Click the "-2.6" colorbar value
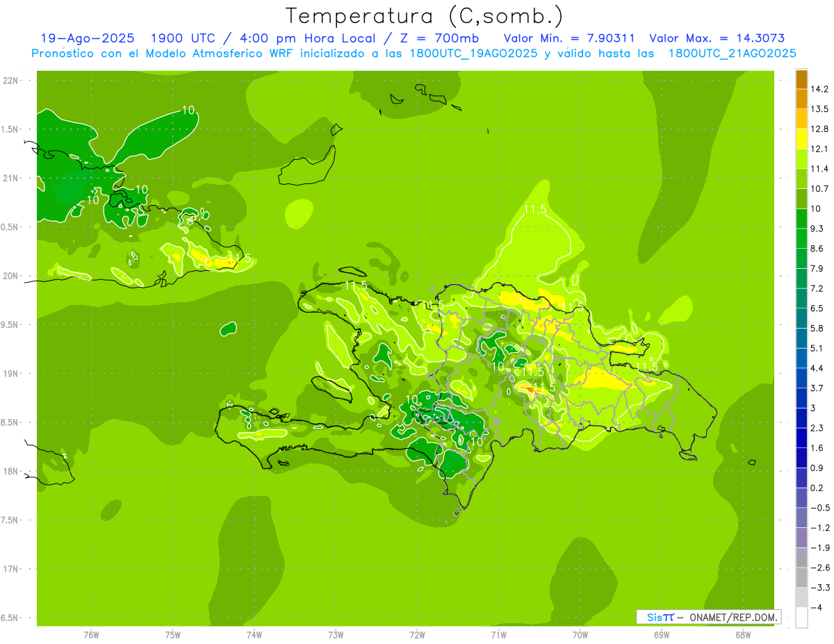This screenshot has width=834, height=644. pos(820,568)
